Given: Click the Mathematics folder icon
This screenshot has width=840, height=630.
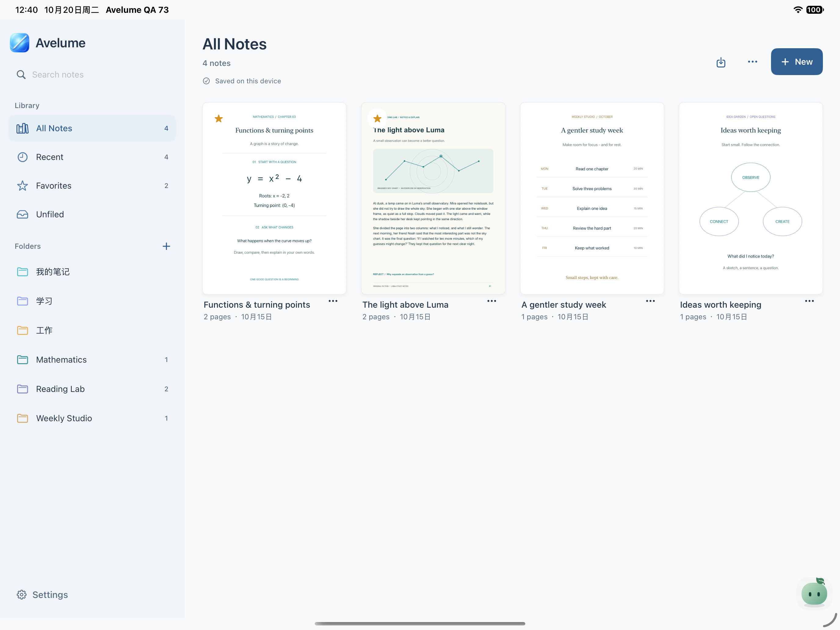Looking at the screenshot, I should click(22, 360).
